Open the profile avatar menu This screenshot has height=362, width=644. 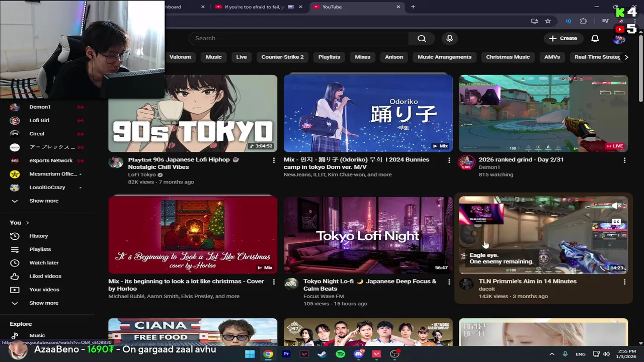click(619, 39)
